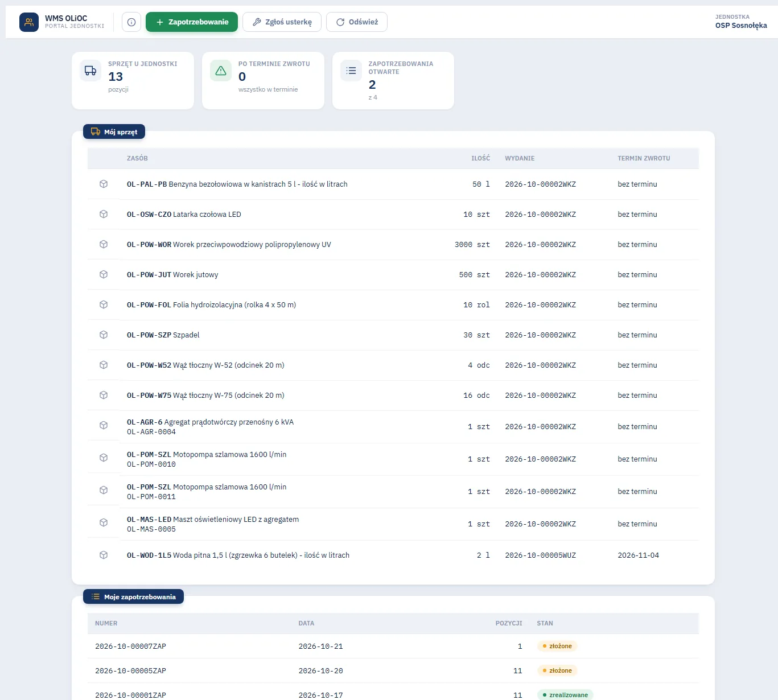
Task: Click serial number OL-AGR-0004
Action: [x=151, y=432]
